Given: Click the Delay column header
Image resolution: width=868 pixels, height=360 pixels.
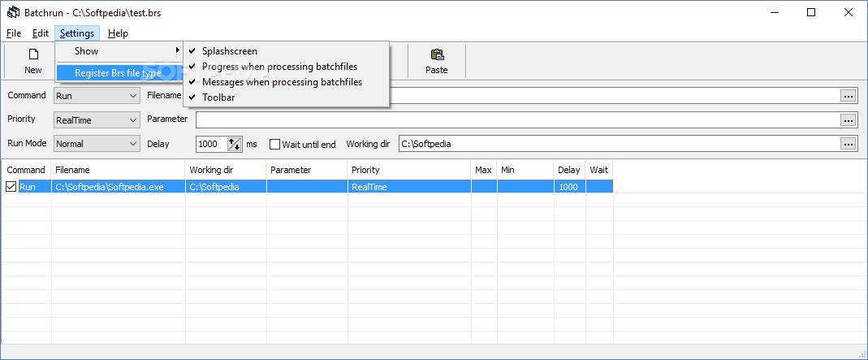Looking at the screenshot, I should coord(570,170).
